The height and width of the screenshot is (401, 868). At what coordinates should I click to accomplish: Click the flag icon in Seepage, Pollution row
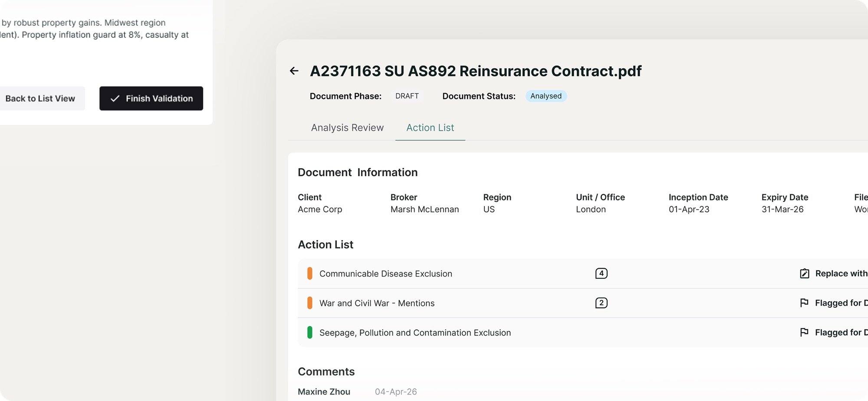[804, 332]
